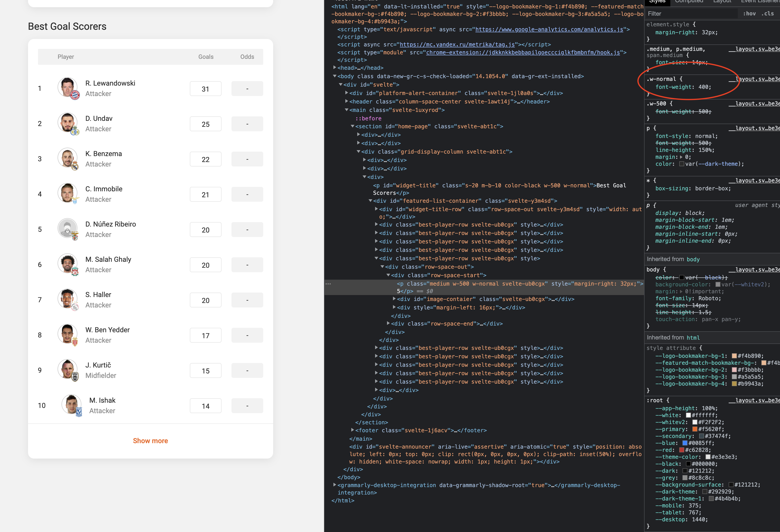The image size is (780, 532).
Task: Click the ellipsis icon beside the selected DOM node
Action: [x=328, y=284]
